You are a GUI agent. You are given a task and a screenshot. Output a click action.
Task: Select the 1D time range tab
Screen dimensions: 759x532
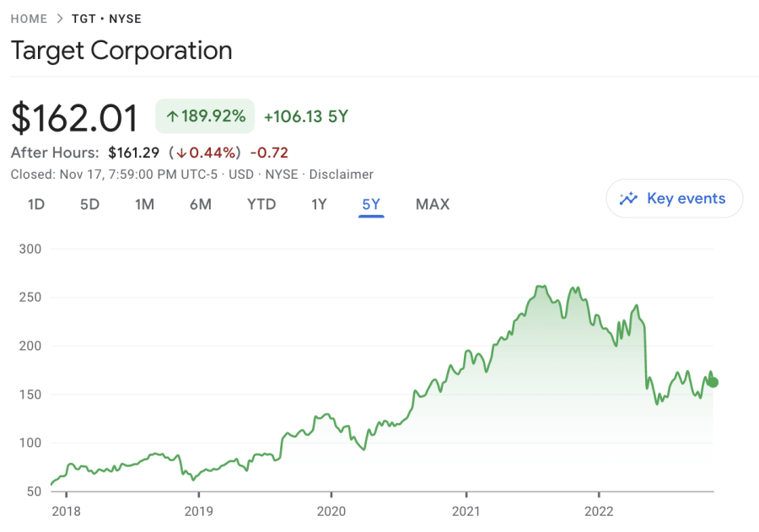[36, 204]
